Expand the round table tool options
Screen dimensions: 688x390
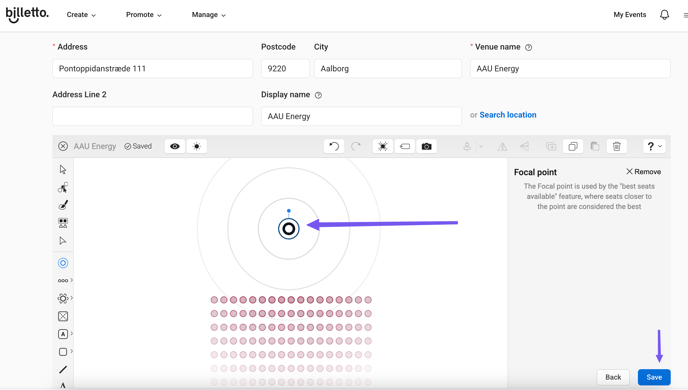[72, 298]
